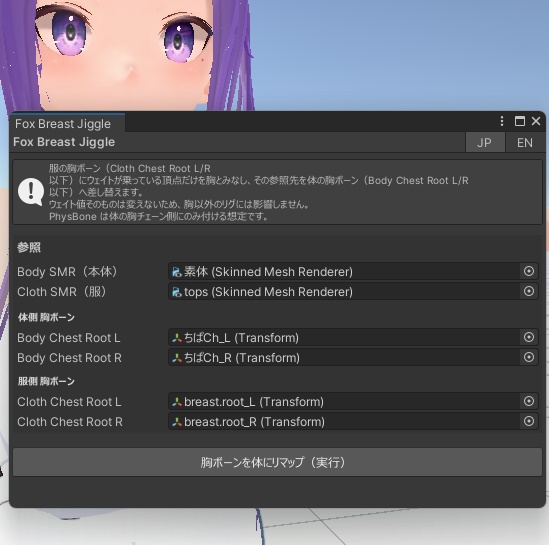Screen dimensions: 549x545
Task: Click the transform icon in ちばCh_L field
Action: pyautogui.click(x=176, y=338)
